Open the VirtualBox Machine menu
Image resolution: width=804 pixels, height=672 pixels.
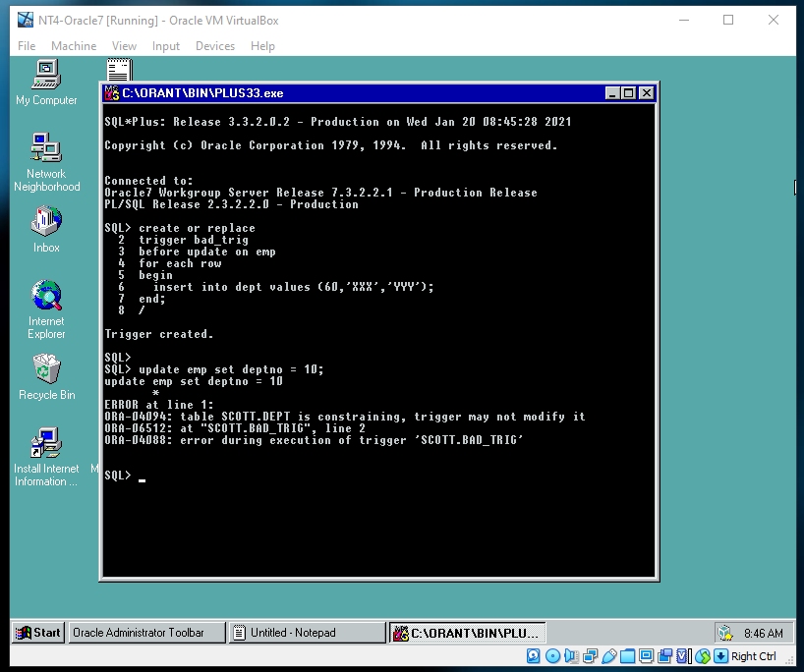[x=74, y=46]
